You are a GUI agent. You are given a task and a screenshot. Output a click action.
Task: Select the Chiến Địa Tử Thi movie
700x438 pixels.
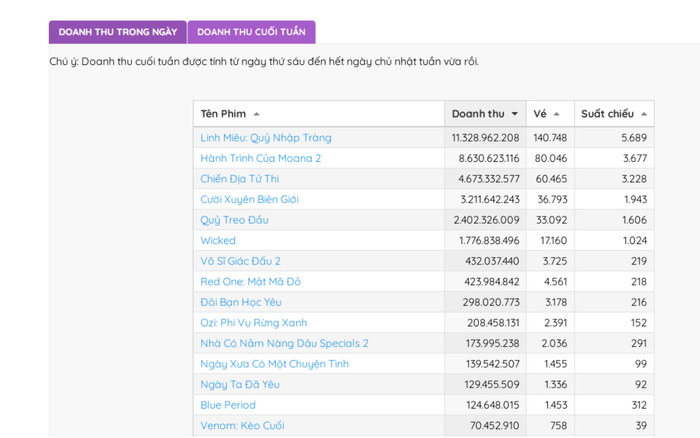239,179
